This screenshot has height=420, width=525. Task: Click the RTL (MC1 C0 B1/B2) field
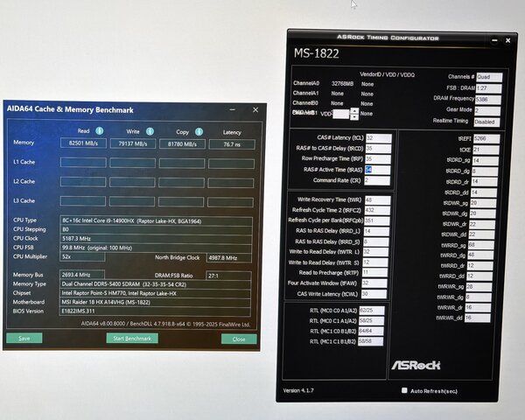pyautogui.click(x=371, y=332)
